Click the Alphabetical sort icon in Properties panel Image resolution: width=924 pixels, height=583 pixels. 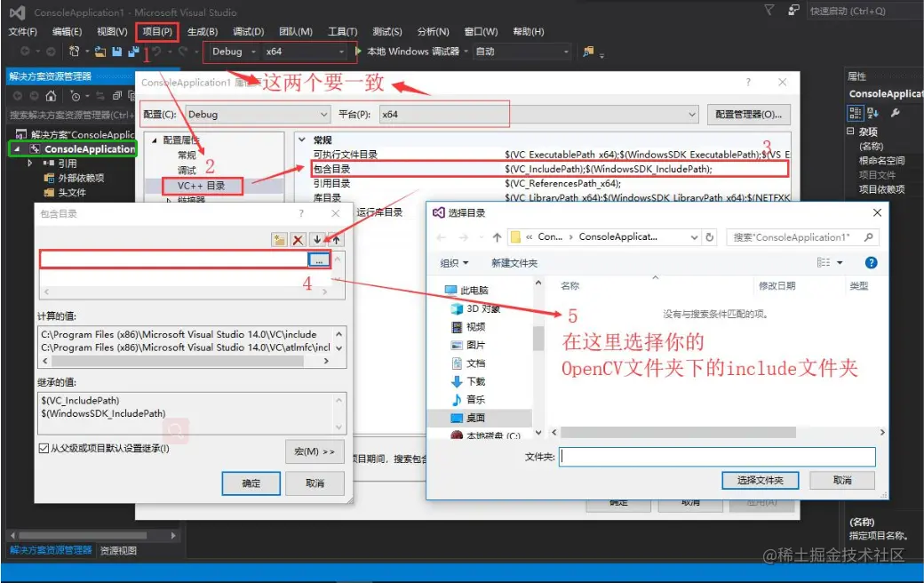point(872,113)
